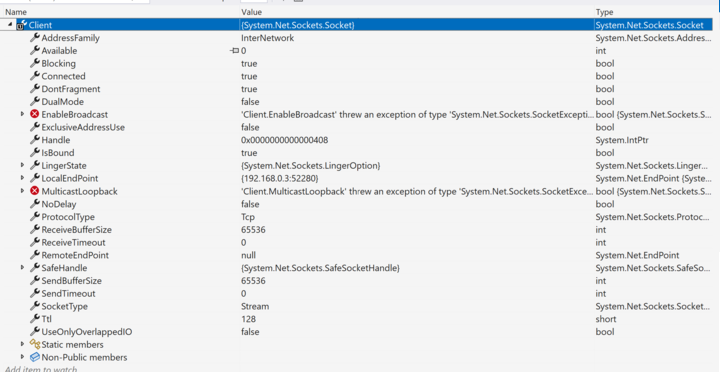Select the Connected property row

point(360,76)
